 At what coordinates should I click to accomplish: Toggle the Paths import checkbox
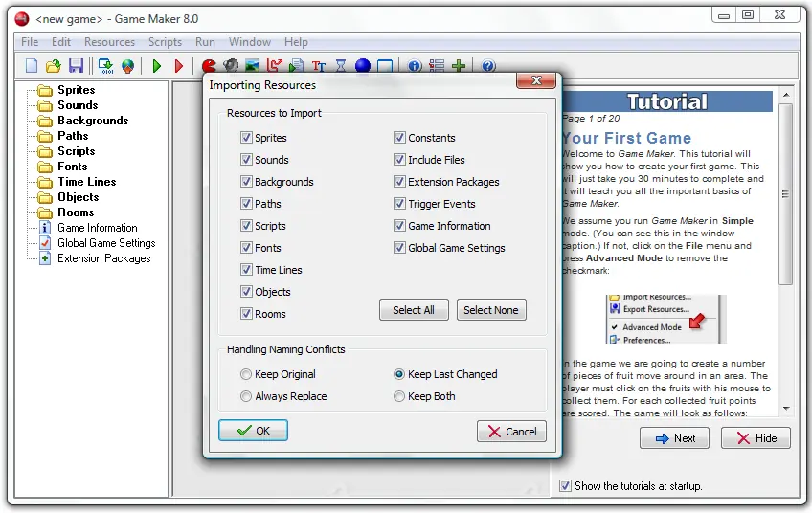pos(246,204)
